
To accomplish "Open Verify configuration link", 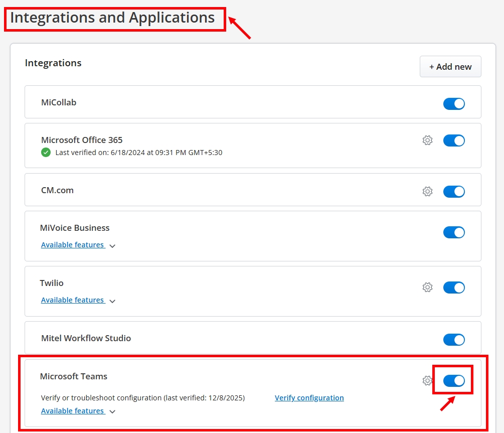I will click(309, 398).
